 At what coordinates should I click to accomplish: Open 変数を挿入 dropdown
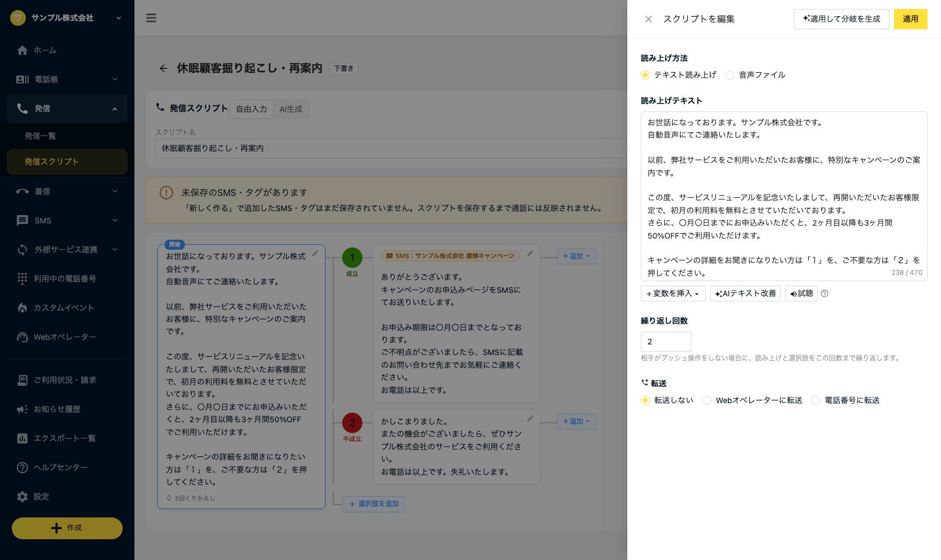click(x=673, y=293)
